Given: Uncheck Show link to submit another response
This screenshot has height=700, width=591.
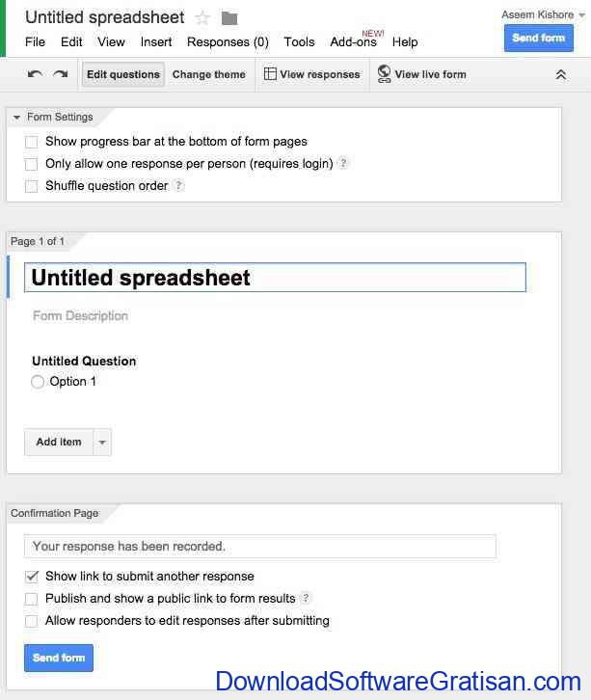Looking at the screenshot, I should click(x=32, y=577).
